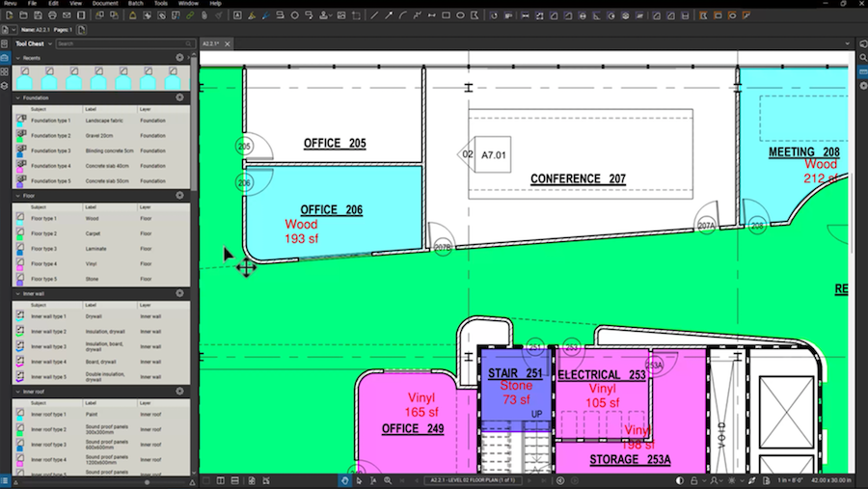Open the Batch menu

coord(136,3)
